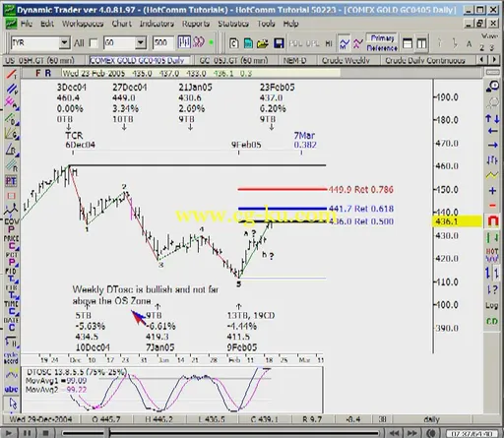The image size is (504, 438).
Task: Switch to the NEM-D tab
Action: [x=294, y=60]
